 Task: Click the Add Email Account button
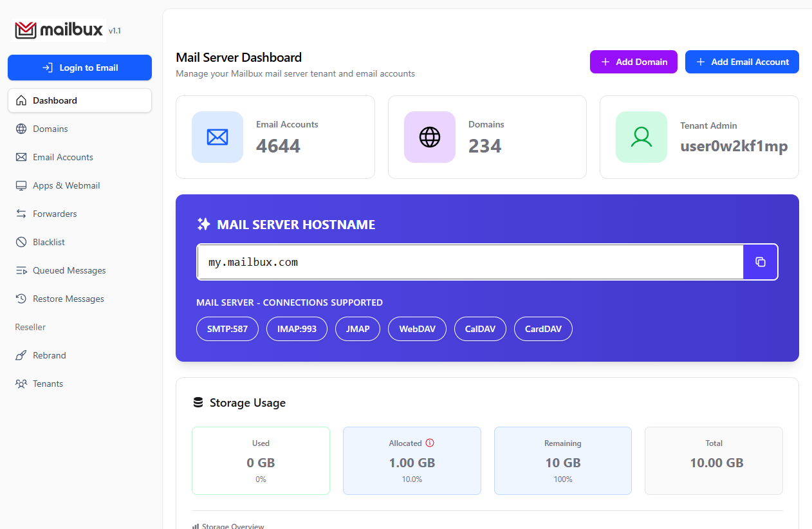[x=742, y=61]
